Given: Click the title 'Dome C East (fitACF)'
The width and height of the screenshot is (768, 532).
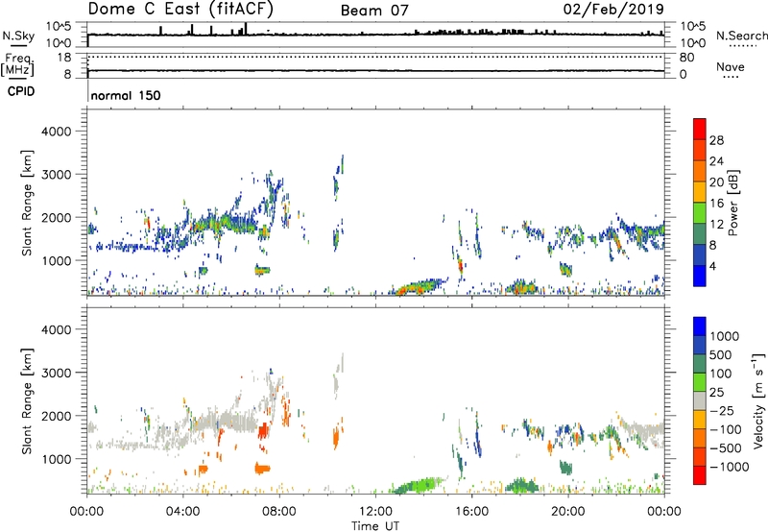Looking at the screenshot, I should [180, 9].
